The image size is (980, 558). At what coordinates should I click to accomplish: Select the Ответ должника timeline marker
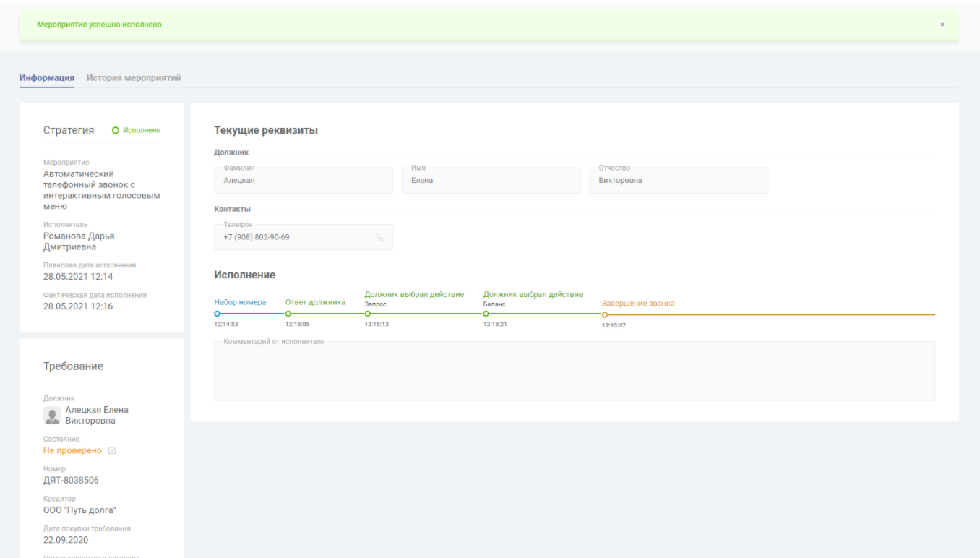288,314
